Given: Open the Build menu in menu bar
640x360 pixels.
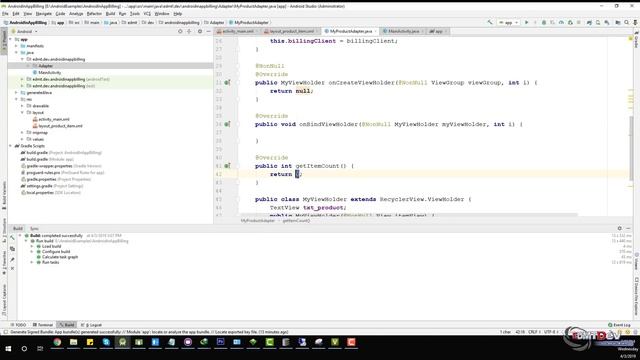Looking at the screenshot, I should click(110, 14).
